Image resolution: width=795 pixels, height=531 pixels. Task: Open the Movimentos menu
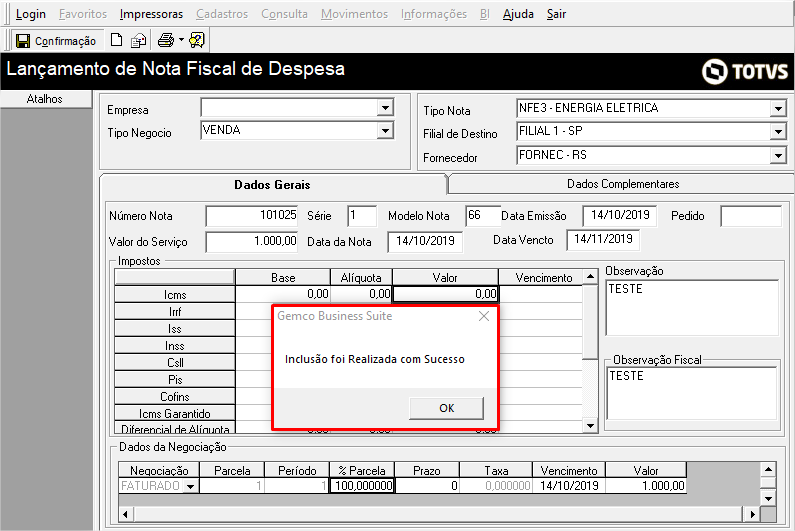pos(354,14)
